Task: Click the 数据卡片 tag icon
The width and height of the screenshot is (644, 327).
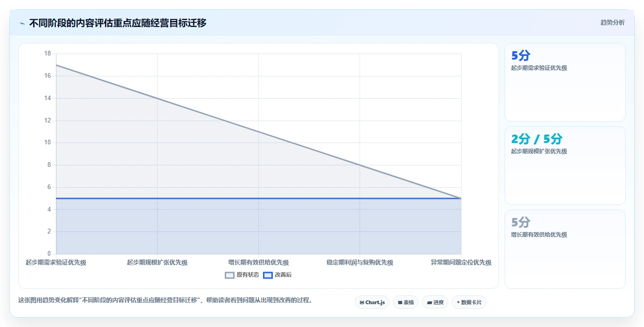Action: (x=458, y=303)
